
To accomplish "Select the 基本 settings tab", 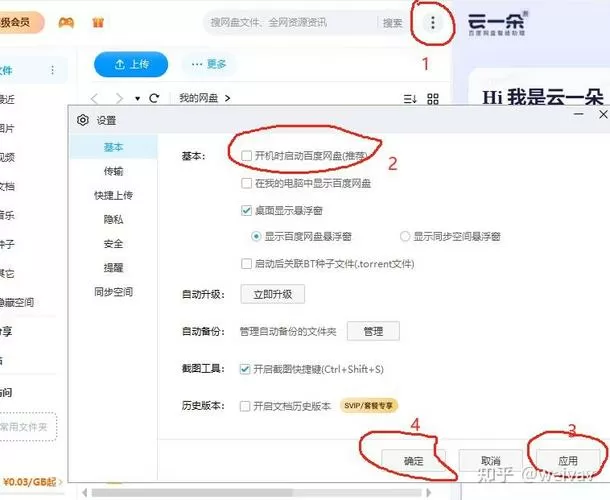I will coord(114,147).
